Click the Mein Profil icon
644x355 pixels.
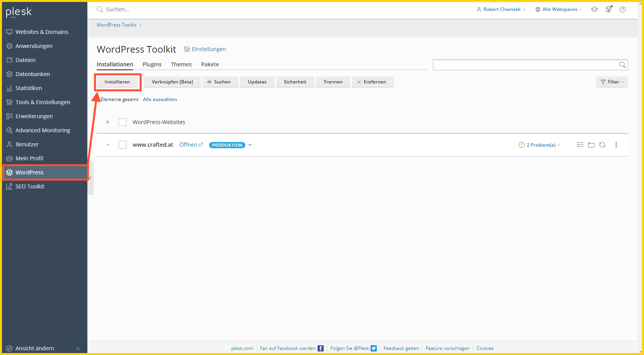9,158
